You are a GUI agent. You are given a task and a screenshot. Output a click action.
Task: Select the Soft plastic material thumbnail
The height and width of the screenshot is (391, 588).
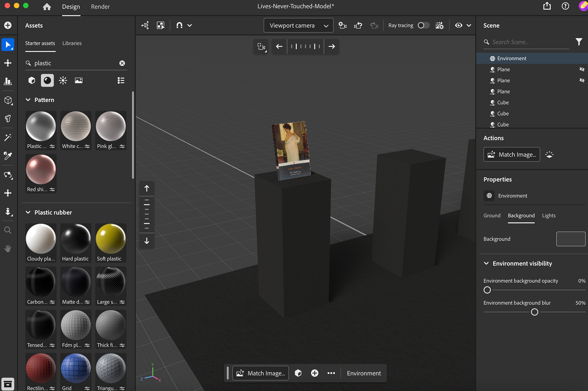point(111,239)
